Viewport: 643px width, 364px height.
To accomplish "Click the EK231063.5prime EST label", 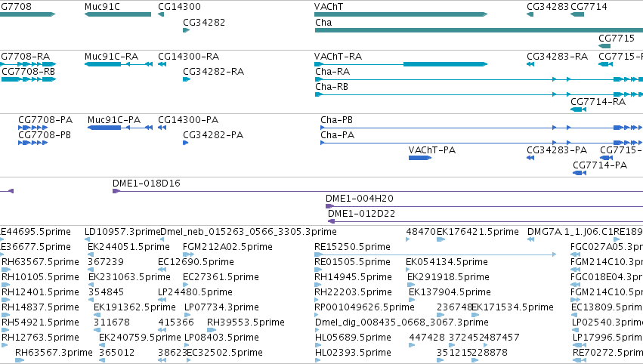I will coord(130,276).
